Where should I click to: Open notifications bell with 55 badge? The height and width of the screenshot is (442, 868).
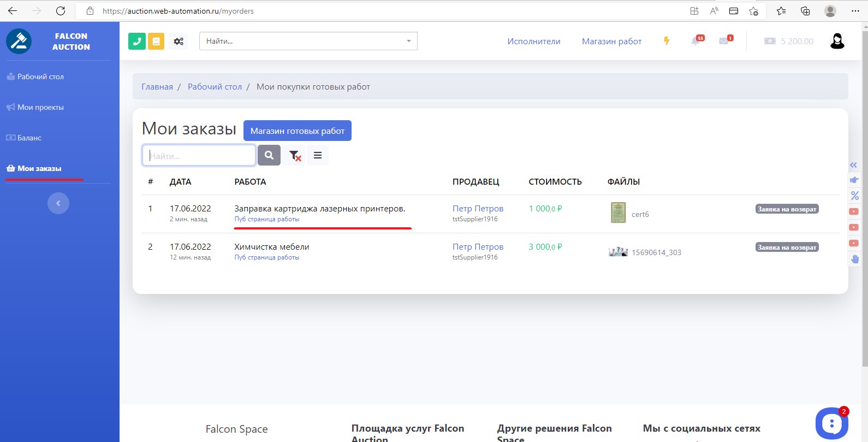696,41
